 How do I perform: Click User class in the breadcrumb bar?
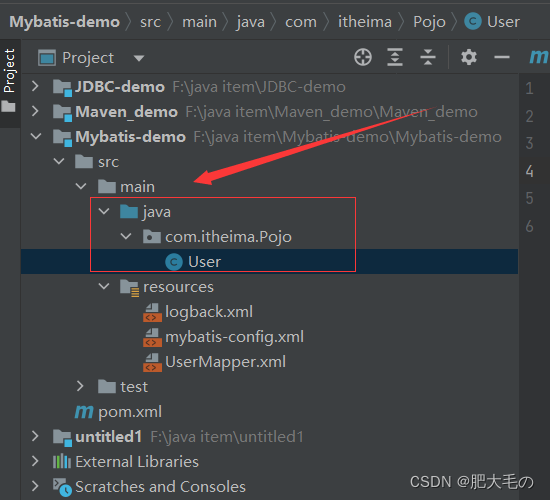click(x=492, y=22)
